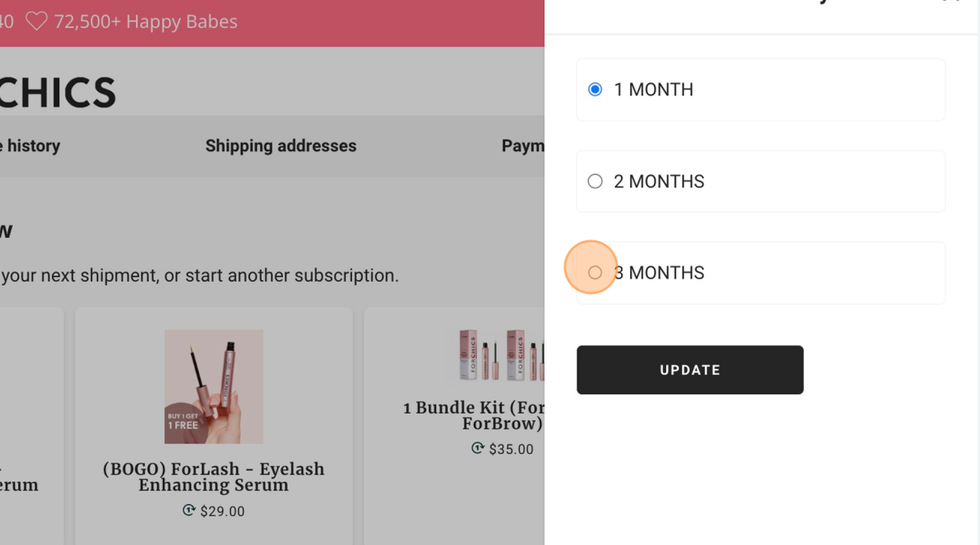Click the UPDATE button
980x545 pixels.
coord(690,370)
